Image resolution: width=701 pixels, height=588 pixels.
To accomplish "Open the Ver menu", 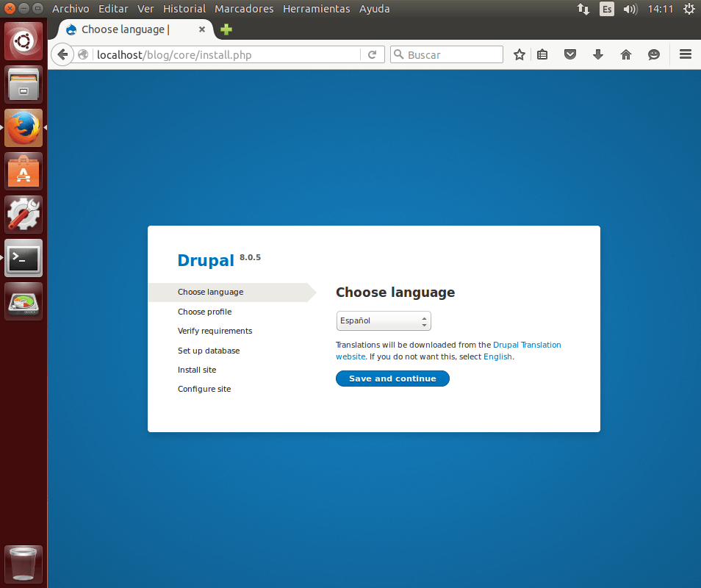I will coord(145,9).
